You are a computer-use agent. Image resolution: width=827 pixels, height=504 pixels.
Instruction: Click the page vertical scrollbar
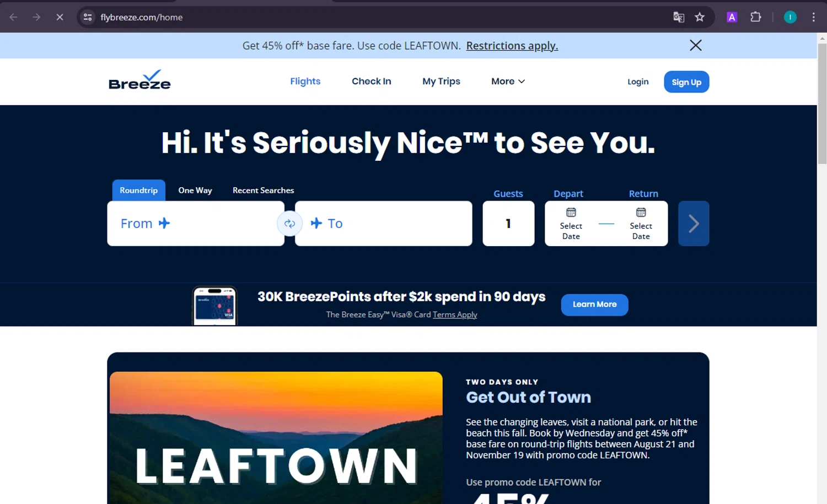click(822, 104)
